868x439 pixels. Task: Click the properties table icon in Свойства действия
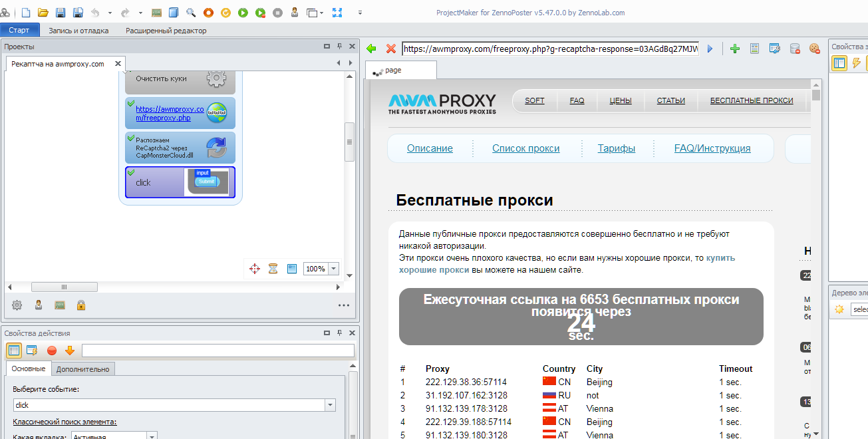coord(14,351)
